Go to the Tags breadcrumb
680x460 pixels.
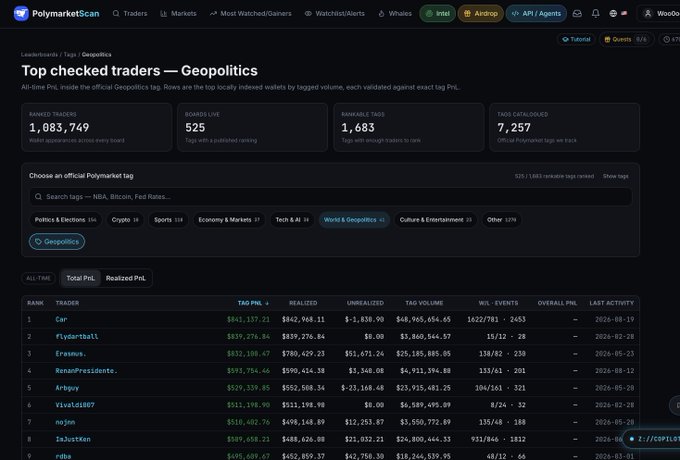coord(70,55)
